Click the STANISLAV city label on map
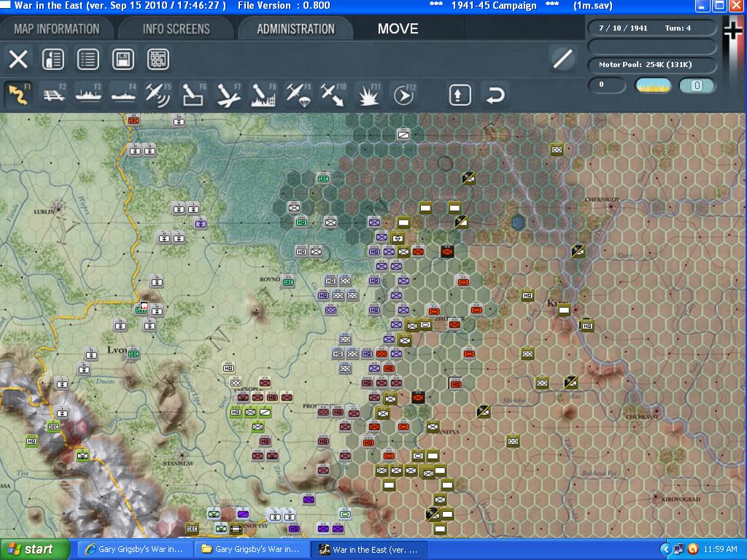Viewport: 747px width, 560px height. click(178, 463)
